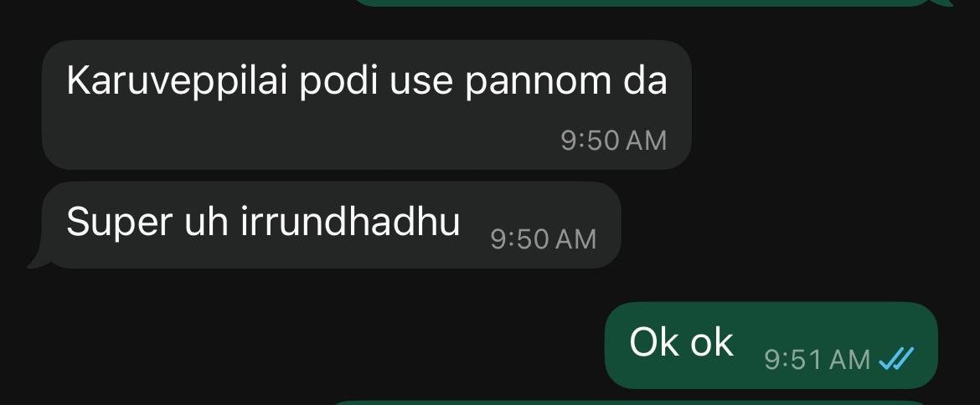Screen dimensions: 980x405
Task: Click the word uh in the second message
Action: 206,222
